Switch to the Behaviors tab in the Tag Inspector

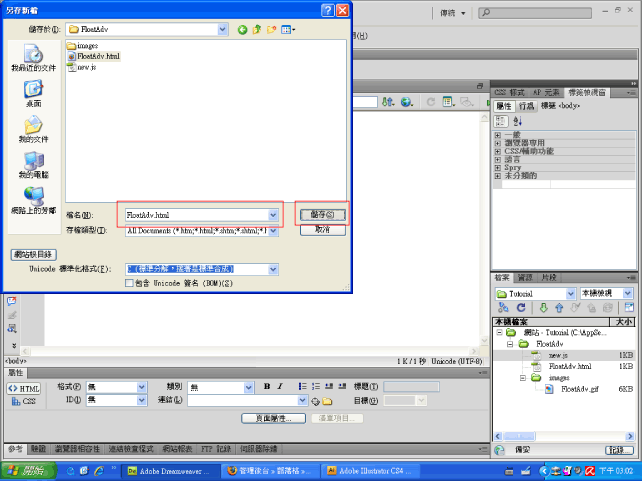526,106
